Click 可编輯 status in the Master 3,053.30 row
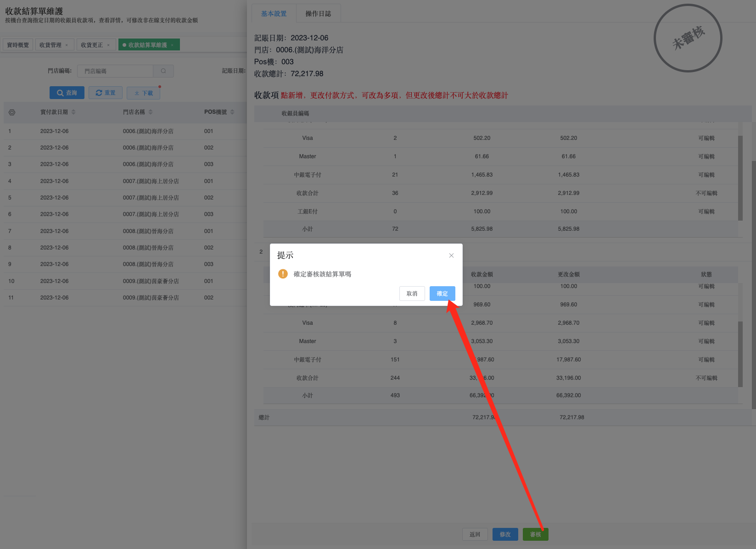 click(x=706, y=341)
